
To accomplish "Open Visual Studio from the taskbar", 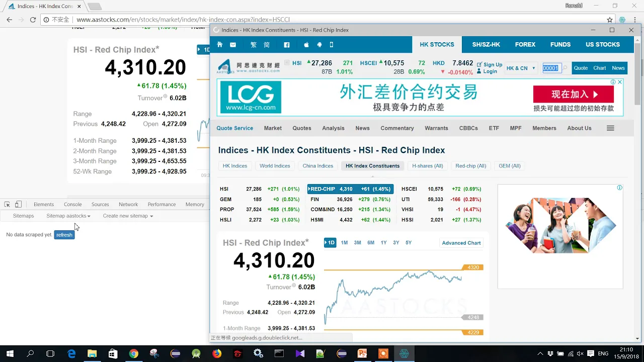I will pos(300,353).
